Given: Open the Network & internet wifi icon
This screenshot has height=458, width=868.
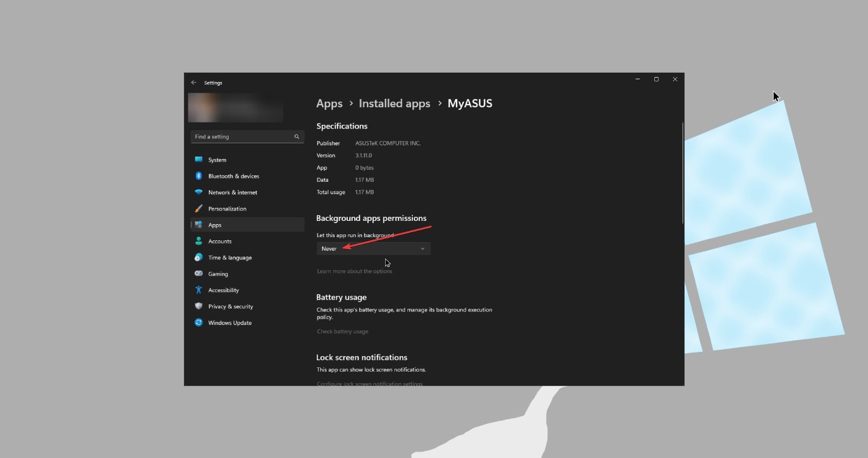Looking at the screenshot, I should click(199, 192).
